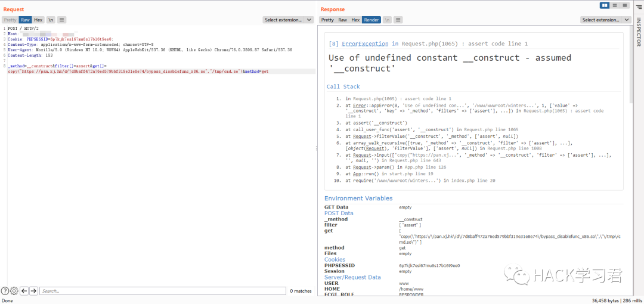Go to the next search match
Viewport: 644px width, 304px height.
point(33,291)
